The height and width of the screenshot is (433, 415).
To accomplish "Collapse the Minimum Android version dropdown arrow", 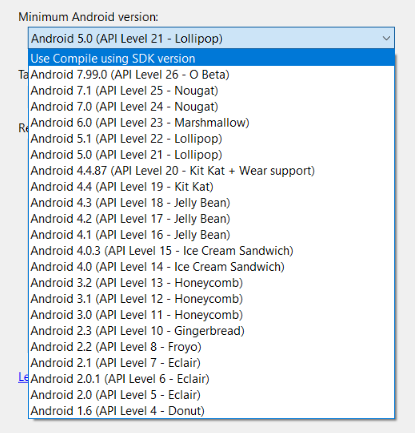I will pyautogui.click(x=386, y=38).
